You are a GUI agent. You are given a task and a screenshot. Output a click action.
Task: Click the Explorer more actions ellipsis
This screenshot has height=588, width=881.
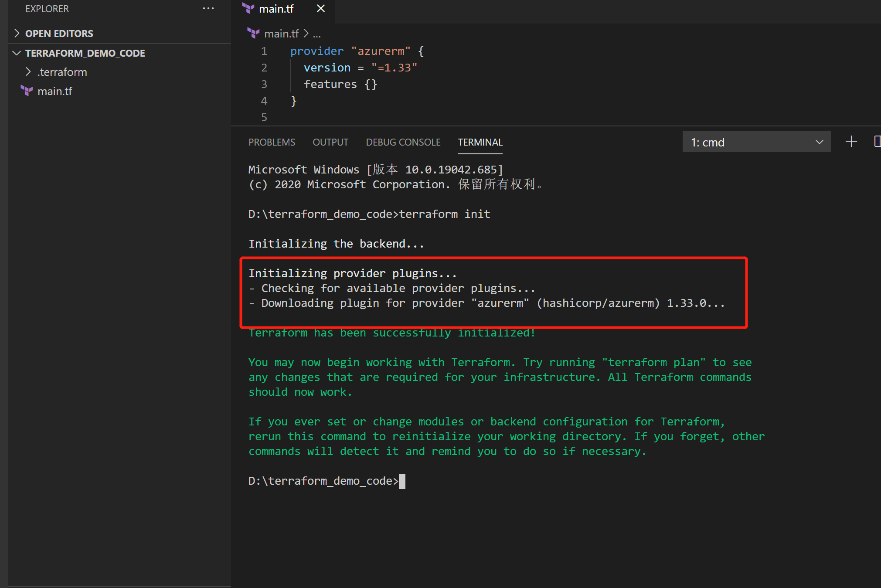[208, 9]
